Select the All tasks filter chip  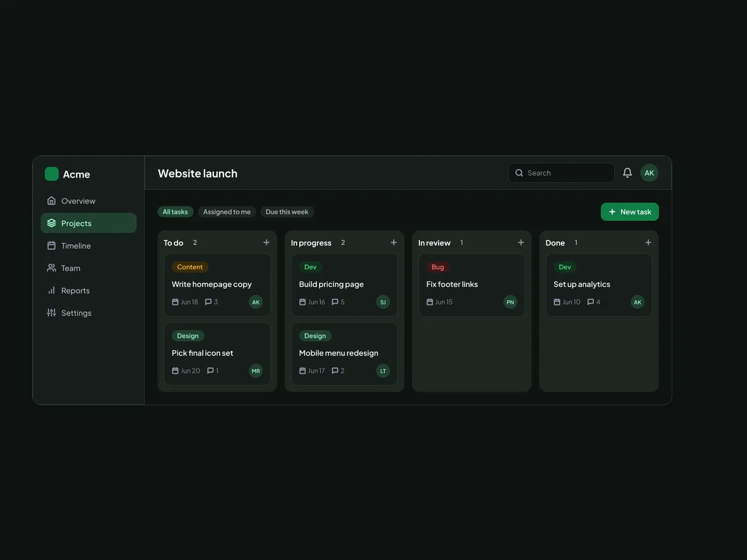176,212
